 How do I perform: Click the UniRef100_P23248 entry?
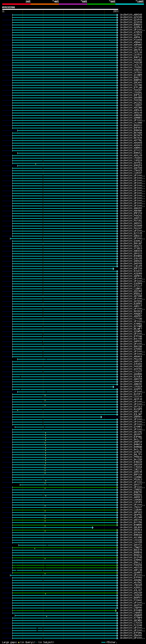point(131,625)
